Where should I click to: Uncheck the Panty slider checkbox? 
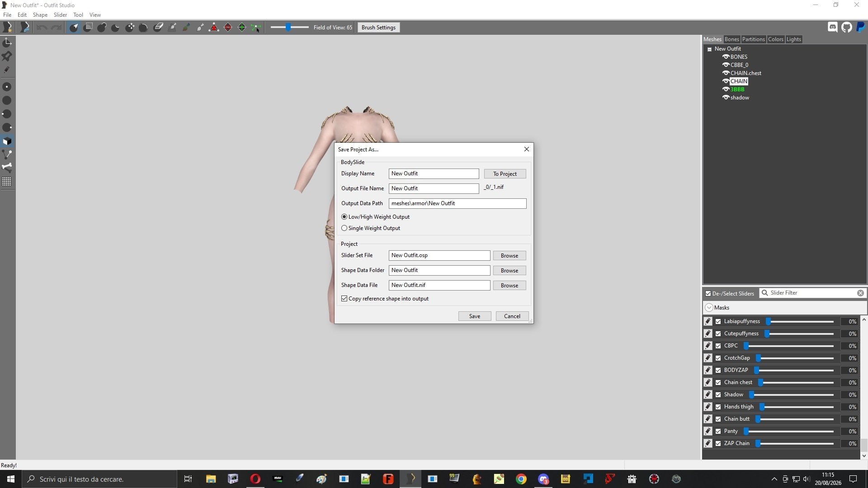(x=718, y=431)
